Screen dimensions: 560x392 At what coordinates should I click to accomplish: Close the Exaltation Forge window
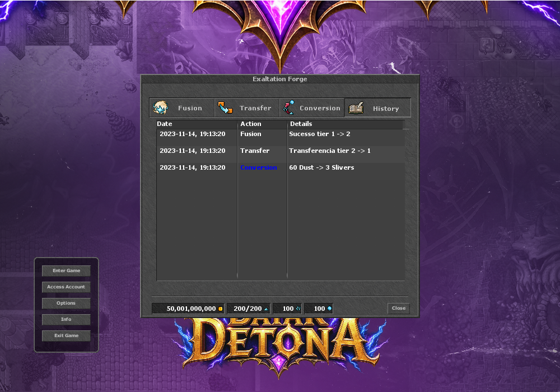pos(399,308)
